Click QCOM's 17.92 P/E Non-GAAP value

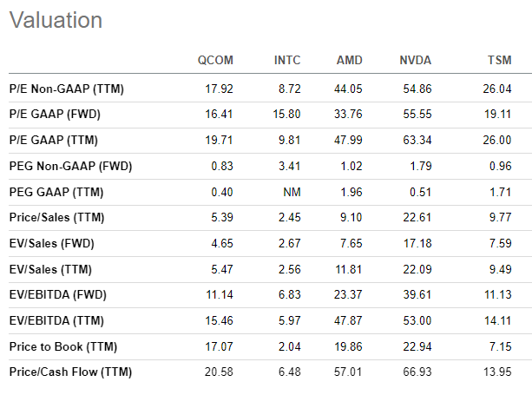220,89
